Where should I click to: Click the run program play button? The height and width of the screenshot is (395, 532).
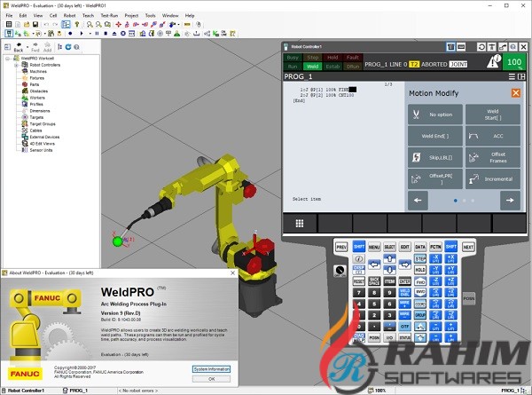point(82,34)
